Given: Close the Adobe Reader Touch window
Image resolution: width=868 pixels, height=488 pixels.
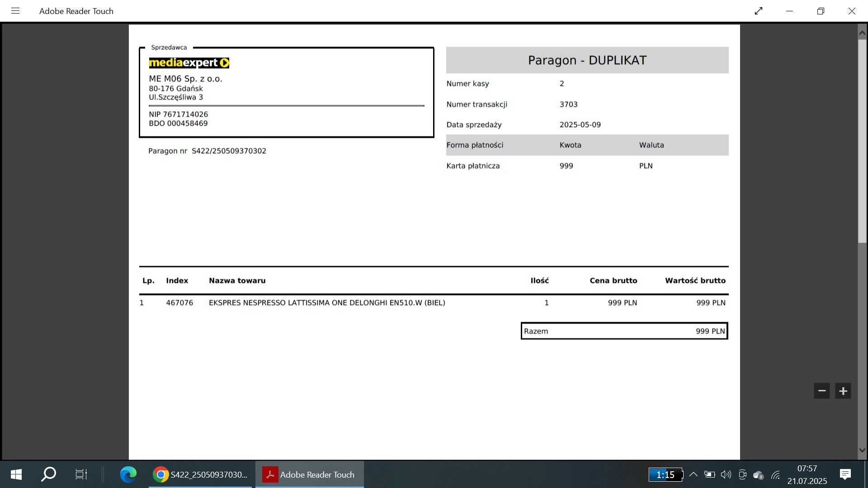Looking at the screenshot, I should point(852,11).
